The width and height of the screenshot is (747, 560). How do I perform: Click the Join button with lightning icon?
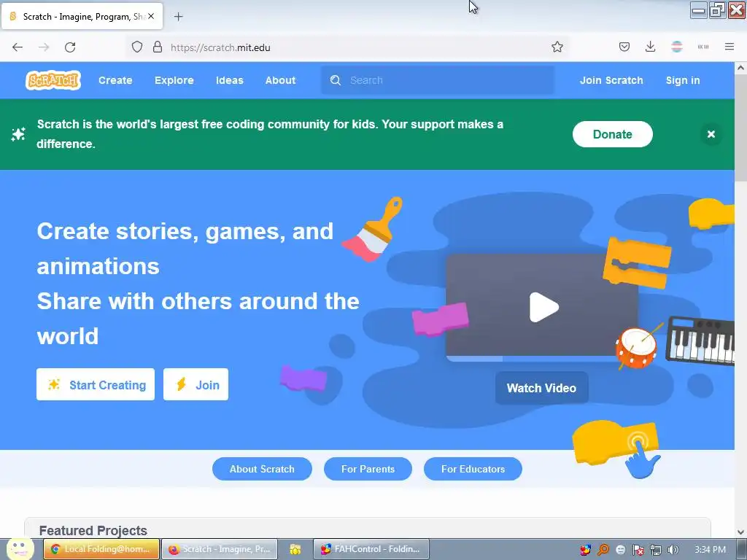coord(196,384)
